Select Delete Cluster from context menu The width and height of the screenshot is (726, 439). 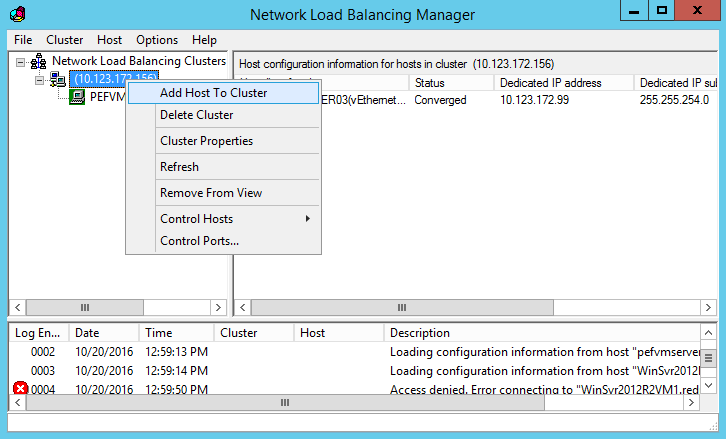[x=196, y=115]
